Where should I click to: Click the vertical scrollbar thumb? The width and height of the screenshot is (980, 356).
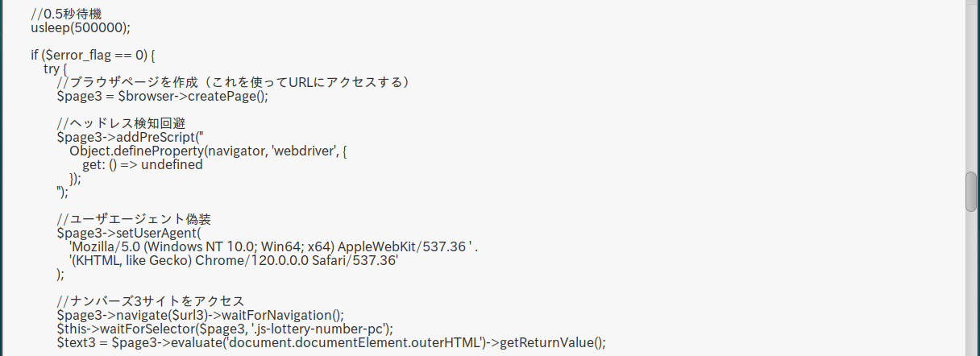pyautogui.click(x=971, y=191)
